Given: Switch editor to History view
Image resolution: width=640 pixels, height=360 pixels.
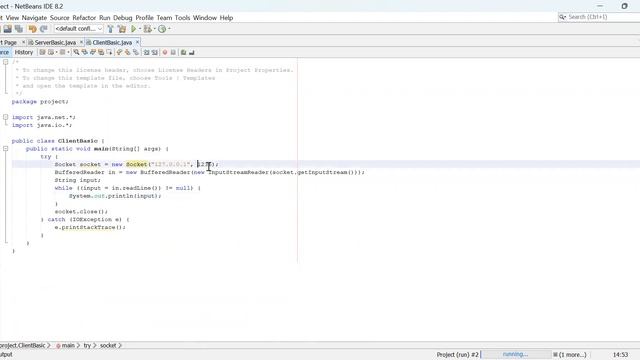Looking at the screenshot, I should (x=24, y=52).
